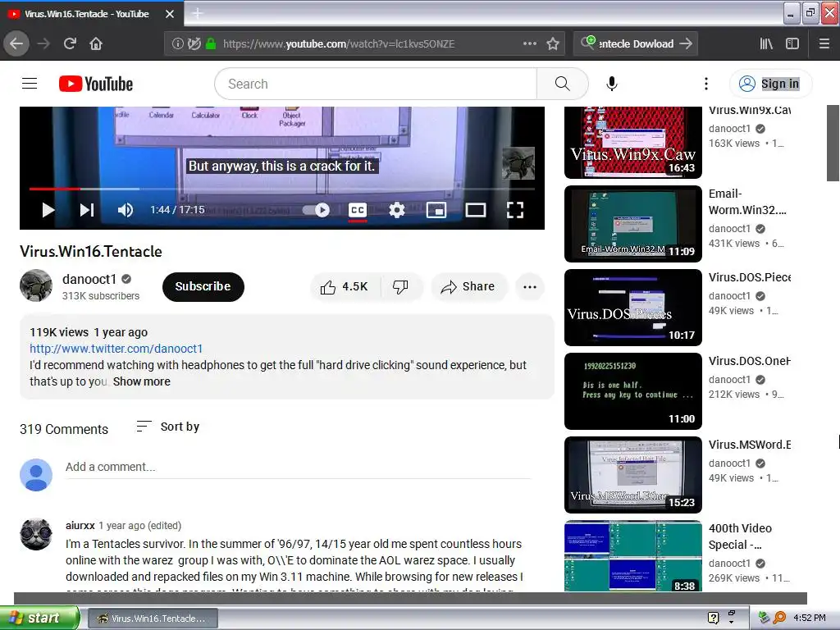
Task: Select Virus.Win16.Tentacle YouTube tab
Action: click(86, 14)
